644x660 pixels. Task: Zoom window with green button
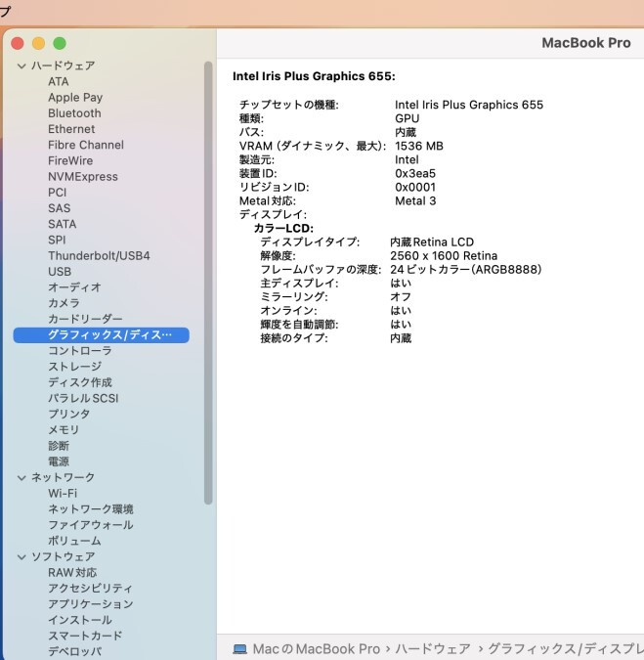60,43
